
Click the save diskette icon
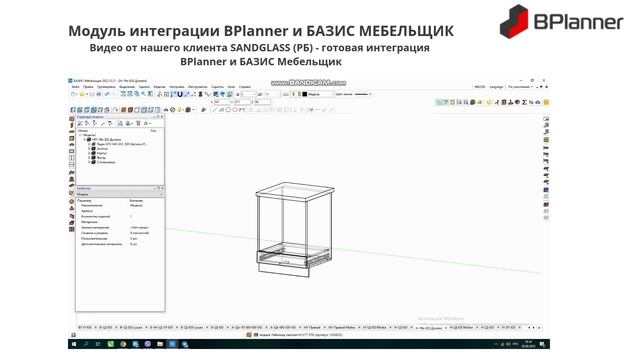[92, 94]
